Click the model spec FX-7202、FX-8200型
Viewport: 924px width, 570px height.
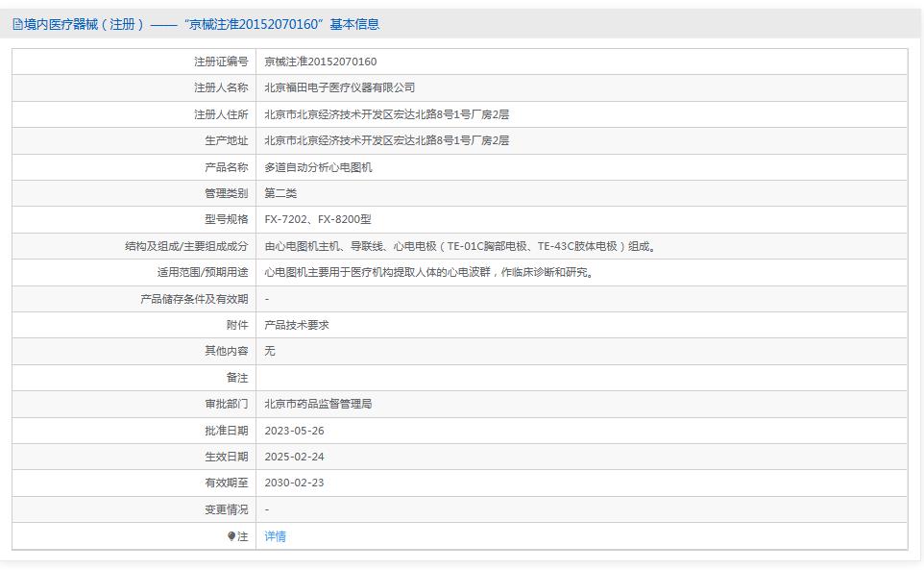[x=317, y=219]
